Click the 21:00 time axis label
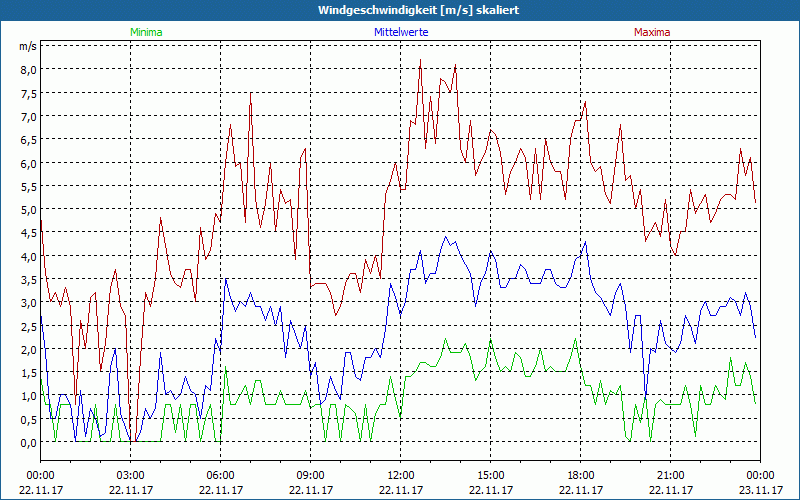The width and height of the screenshot is (800, 500). click(x=670, y=476)
